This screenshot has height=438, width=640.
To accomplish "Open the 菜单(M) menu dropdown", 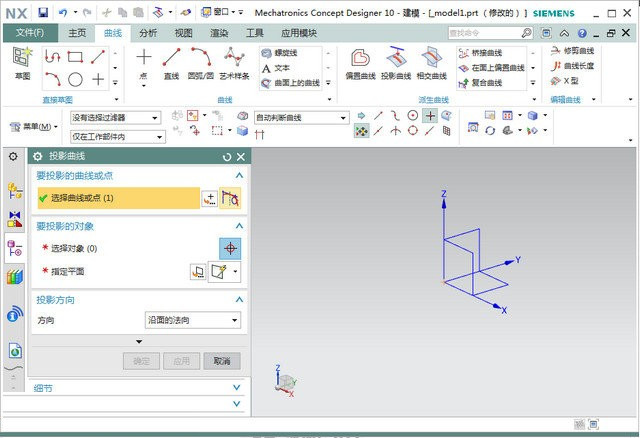I will [x=33, y=127].
